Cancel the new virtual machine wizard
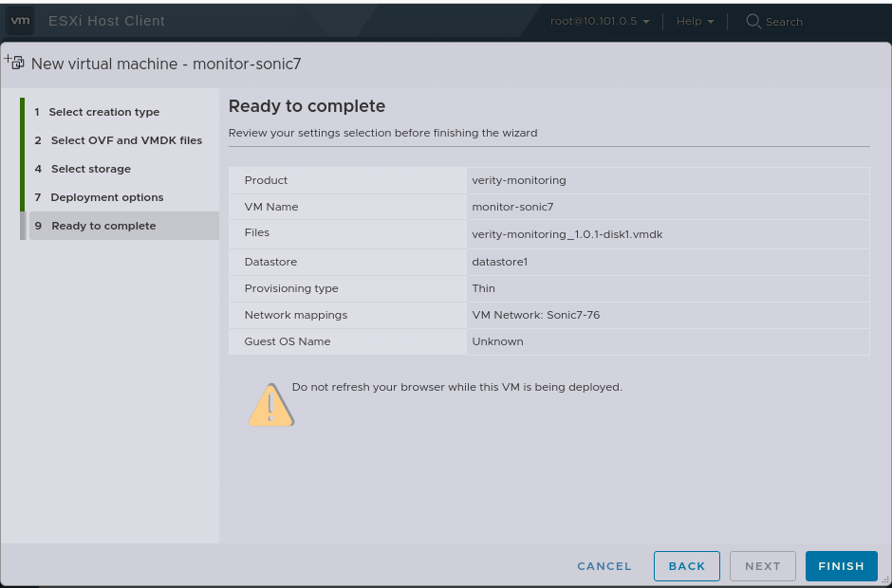The image size is (892, 588). tap(604, 566)
